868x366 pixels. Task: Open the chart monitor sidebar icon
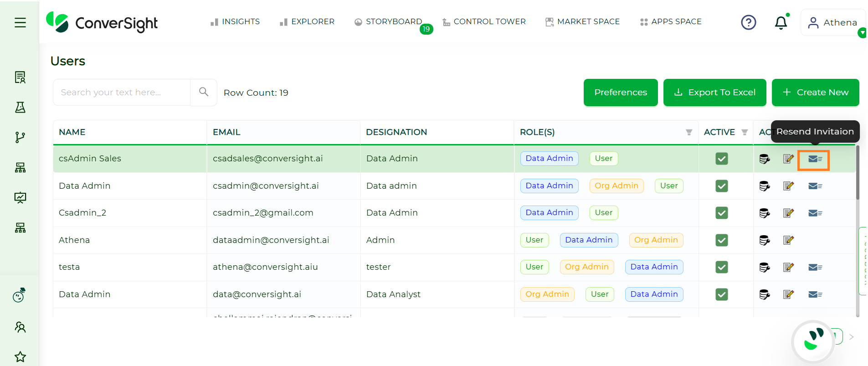(x=20, y=197)
